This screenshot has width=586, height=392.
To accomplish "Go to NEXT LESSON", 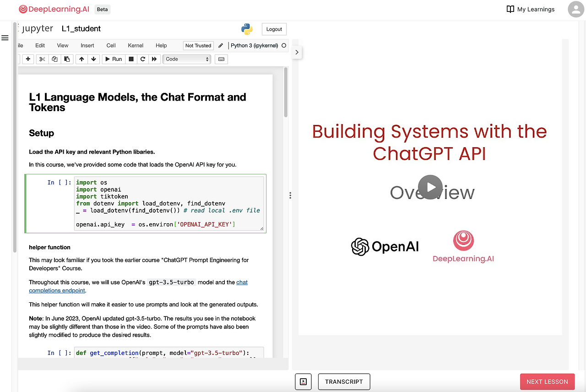I will tap(547, 381).
